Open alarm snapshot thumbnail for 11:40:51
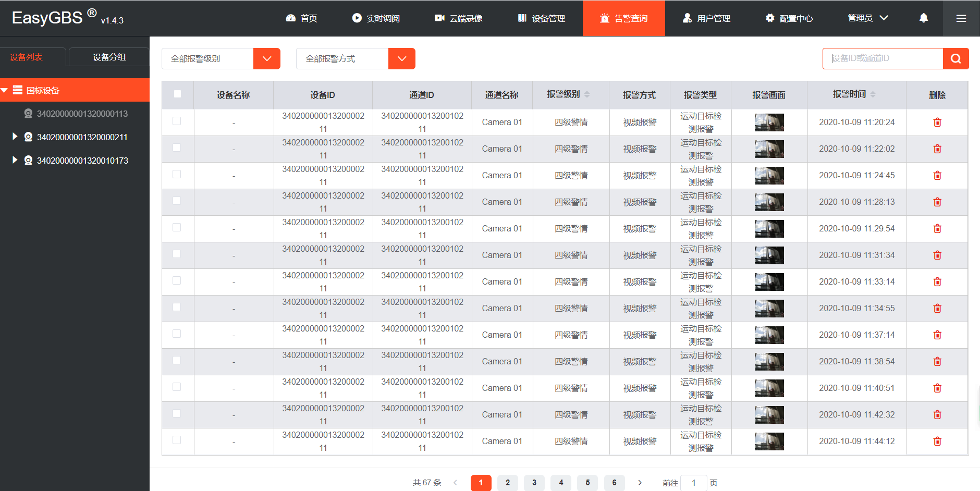 (769, 388)
